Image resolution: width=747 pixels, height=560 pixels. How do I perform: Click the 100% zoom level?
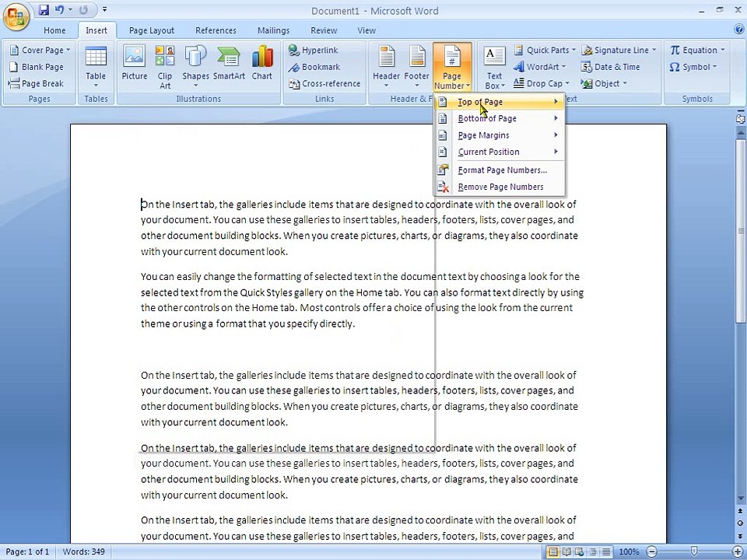tap(629, 552)
